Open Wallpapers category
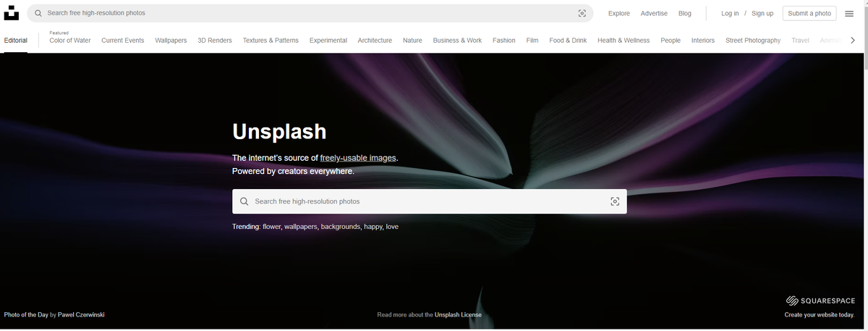 click(171, 41)
